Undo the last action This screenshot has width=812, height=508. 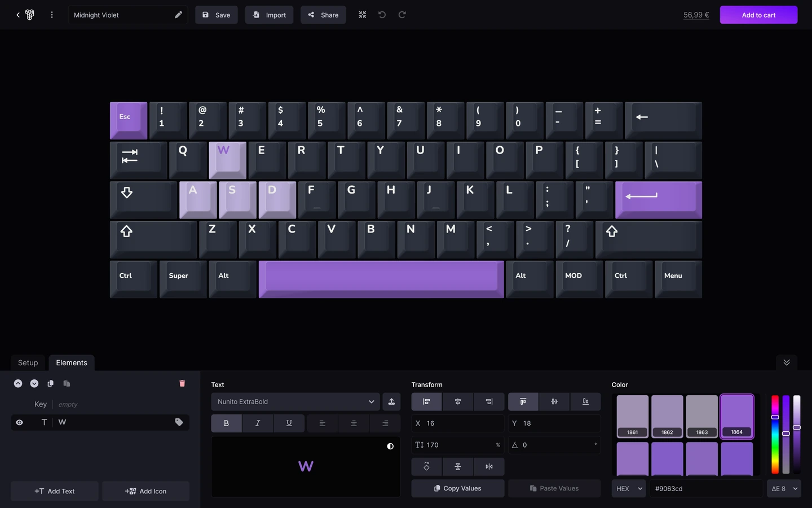click(382, 15)
